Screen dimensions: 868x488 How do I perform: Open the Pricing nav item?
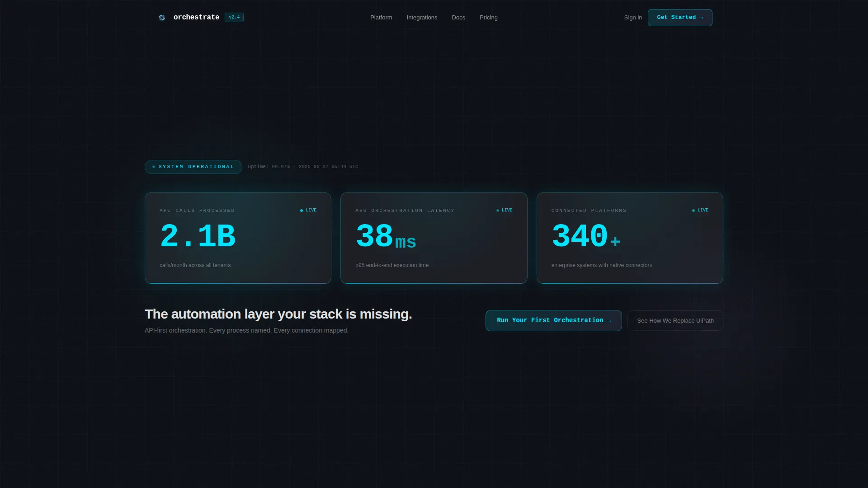point(489,18)
